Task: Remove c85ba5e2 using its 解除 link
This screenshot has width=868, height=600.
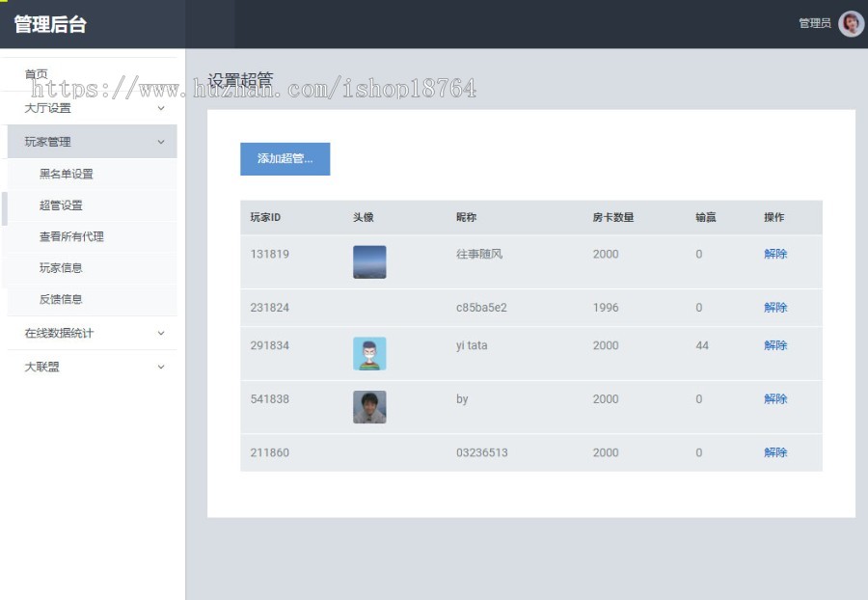Action: click(x=776, y=307)
